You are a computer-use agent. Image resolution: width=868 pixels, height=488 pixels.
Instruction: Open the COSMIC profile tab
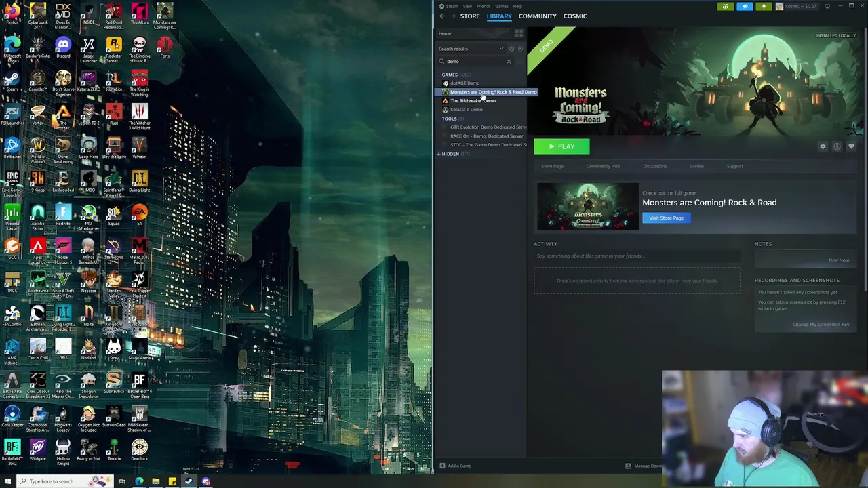click(x=575, y=16)
